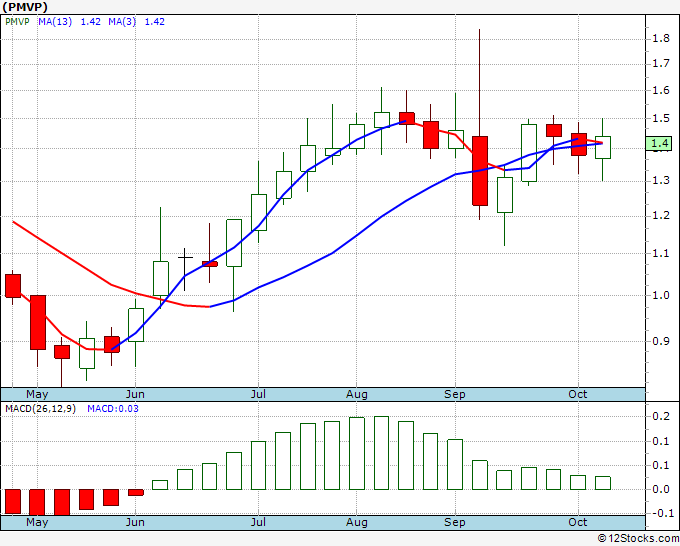Viewport: 680px width, 546px height.
Task: Click the last white October candlestick
Action: pos(603,147)
